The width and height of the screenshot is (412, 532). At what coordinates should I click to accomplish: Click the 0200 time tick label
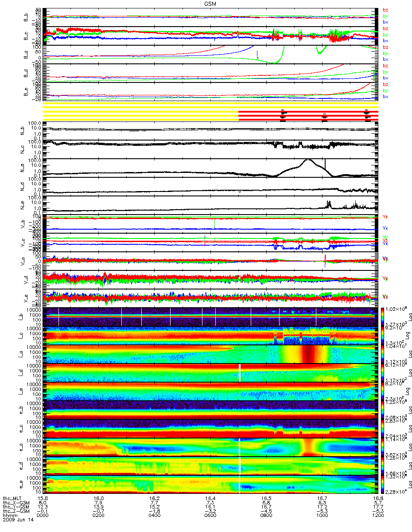pos(98,516)
